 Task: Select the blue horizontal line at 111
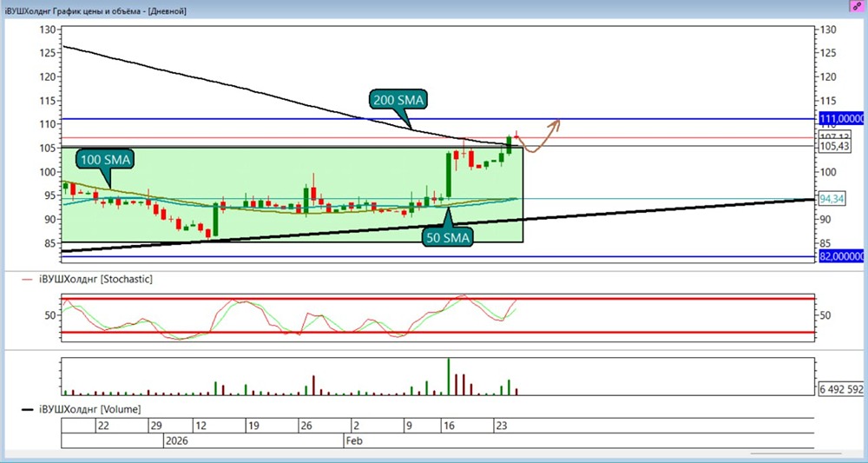[437, 118]
